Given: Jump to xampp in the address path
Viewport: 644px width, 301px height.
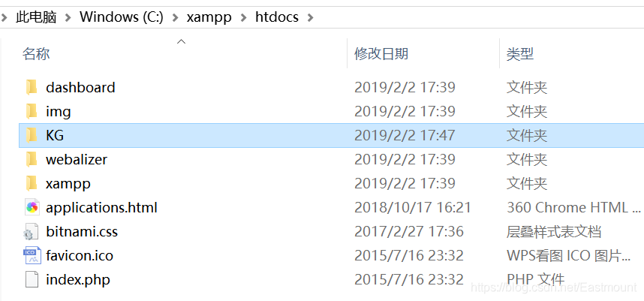Looking at the screenshot, I should pyautogui.click(x=209, y=18).
